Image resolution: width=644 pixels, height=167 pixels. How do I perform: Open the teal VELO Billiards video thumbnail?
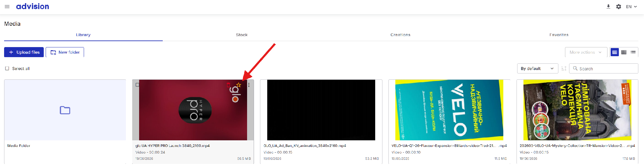(449, 110)
